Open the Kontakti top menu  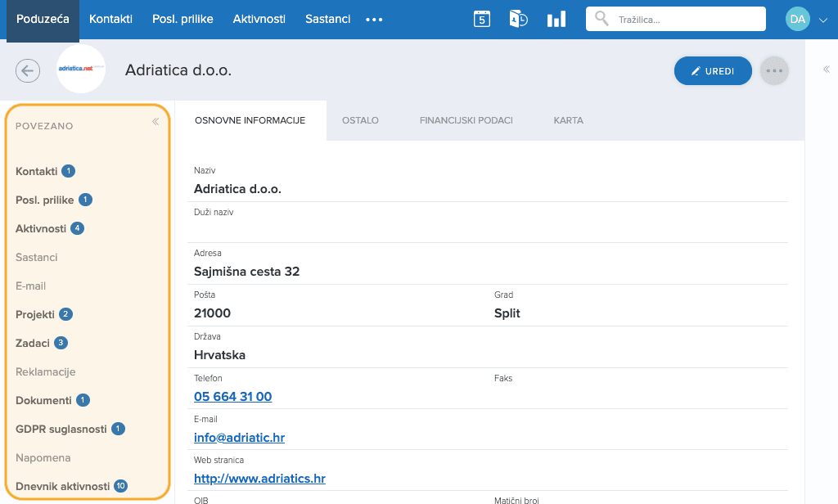coord(110,20)
